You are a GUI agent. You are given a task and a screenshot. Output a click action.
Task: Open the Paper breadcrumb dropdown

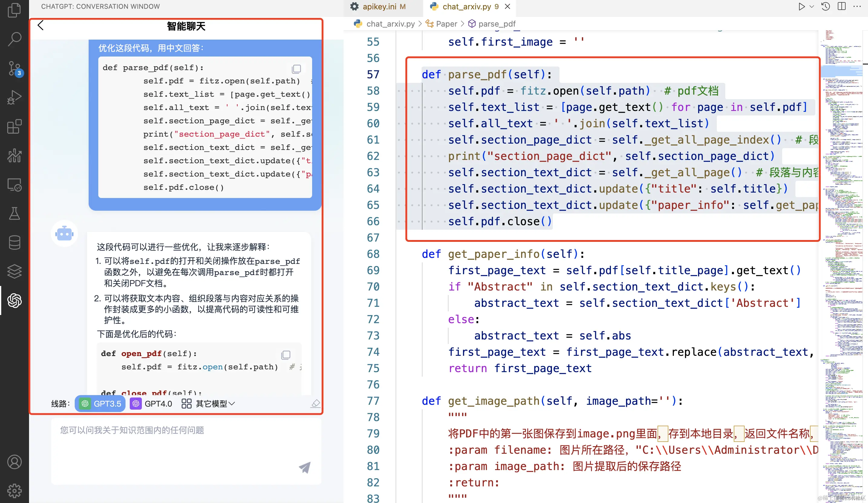pyautogui.click(x=446, y=24)
